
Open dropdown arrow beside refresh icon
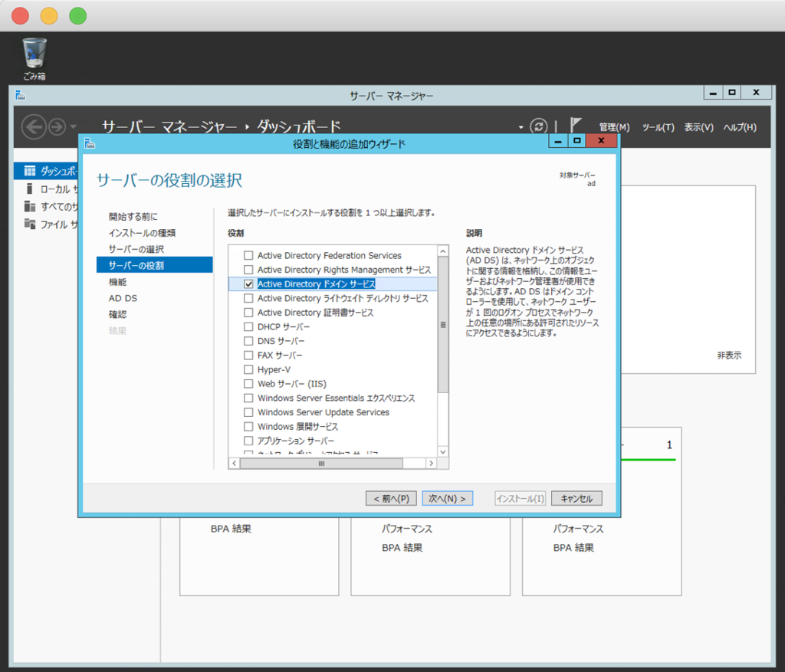521,127
